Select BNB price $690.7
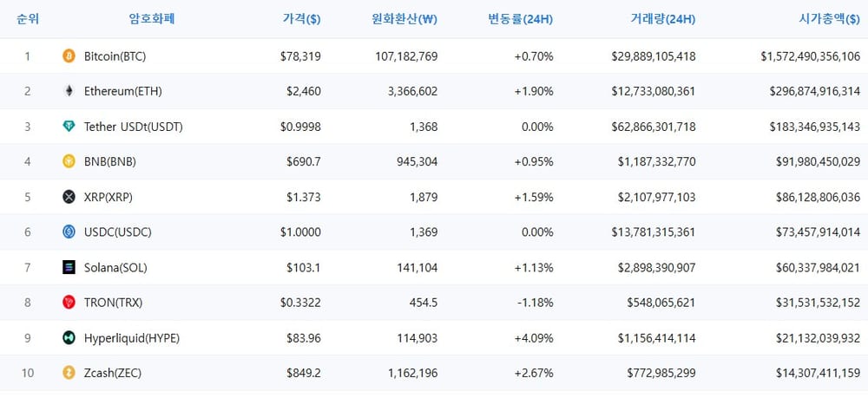Screen dimensions: 868x398 tap(303, 161)
